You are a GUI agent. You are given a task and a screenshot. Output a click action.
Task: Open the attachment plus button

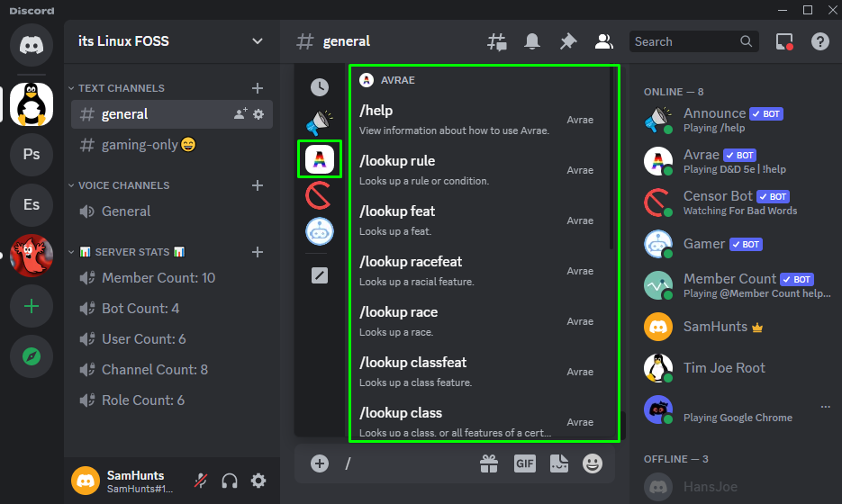[x=320, y=463]
